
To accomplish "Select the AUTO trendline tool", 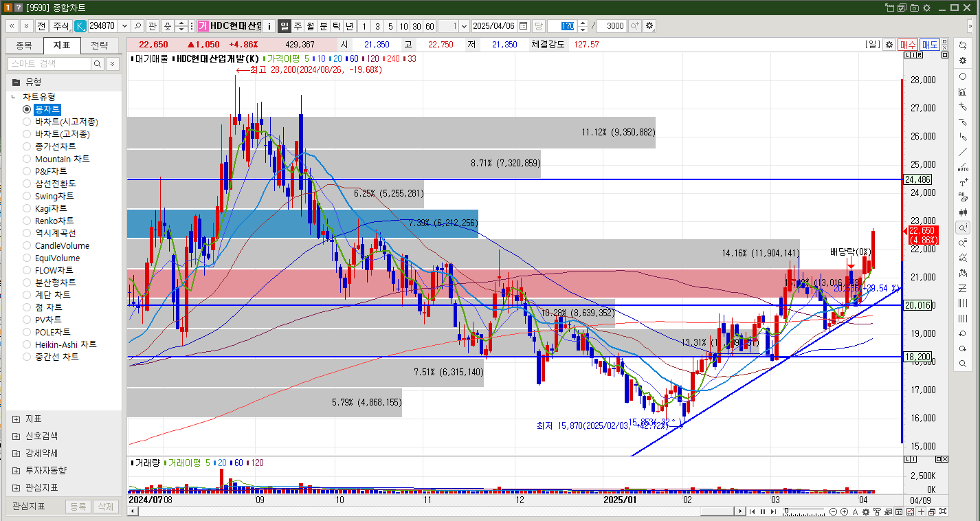I will [x=963, y=167].
